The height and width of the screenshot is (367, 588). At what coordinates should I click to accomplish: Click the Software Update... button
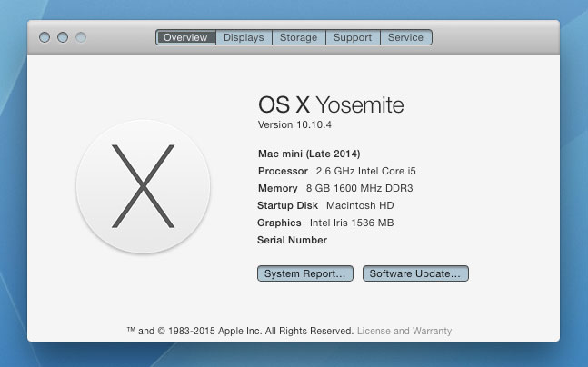[x=415, y=273]
